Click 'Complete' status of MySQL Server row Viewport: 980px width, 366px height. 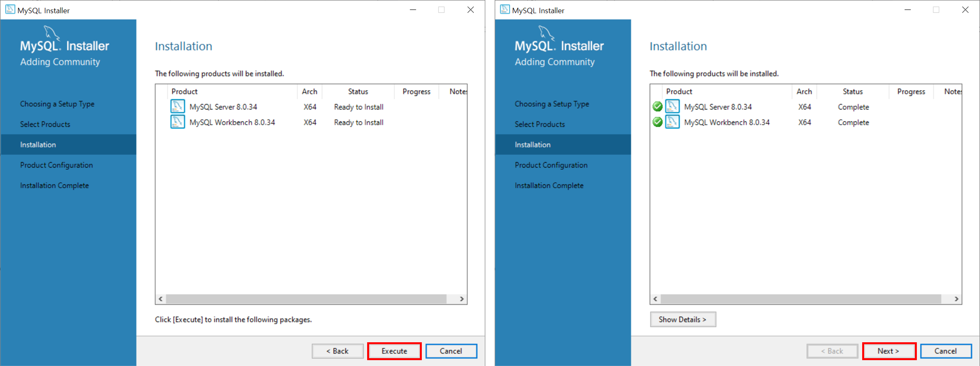[853, 107]
